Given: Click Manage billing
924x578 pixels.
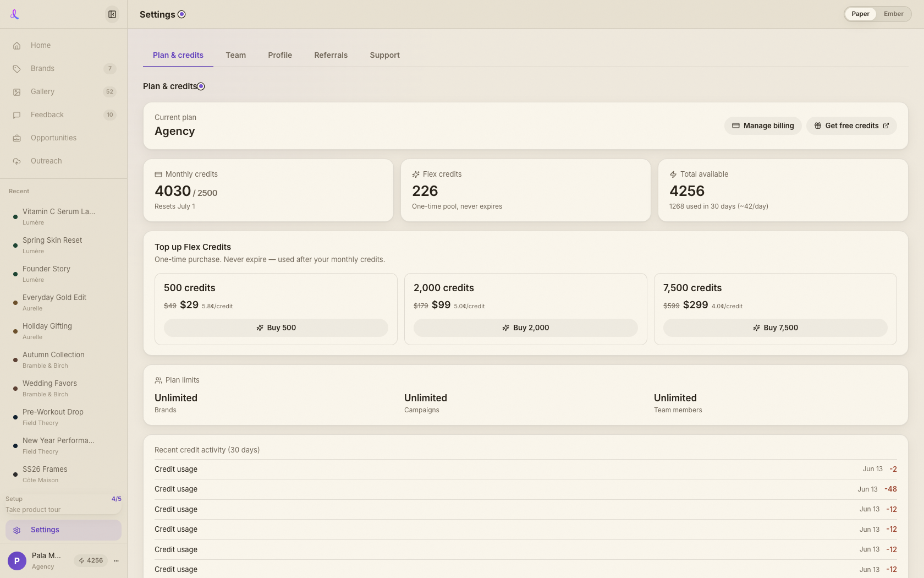Looking at the screenshot, I should point(763,126).
